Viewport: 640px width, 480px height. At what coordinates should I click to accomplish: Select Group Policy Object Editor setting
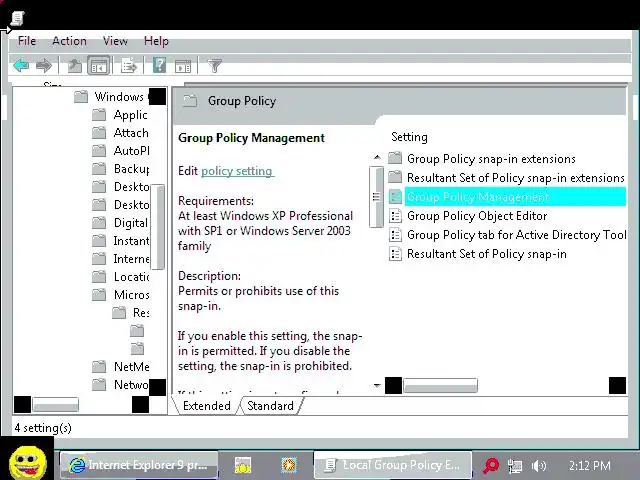(468, 216)
